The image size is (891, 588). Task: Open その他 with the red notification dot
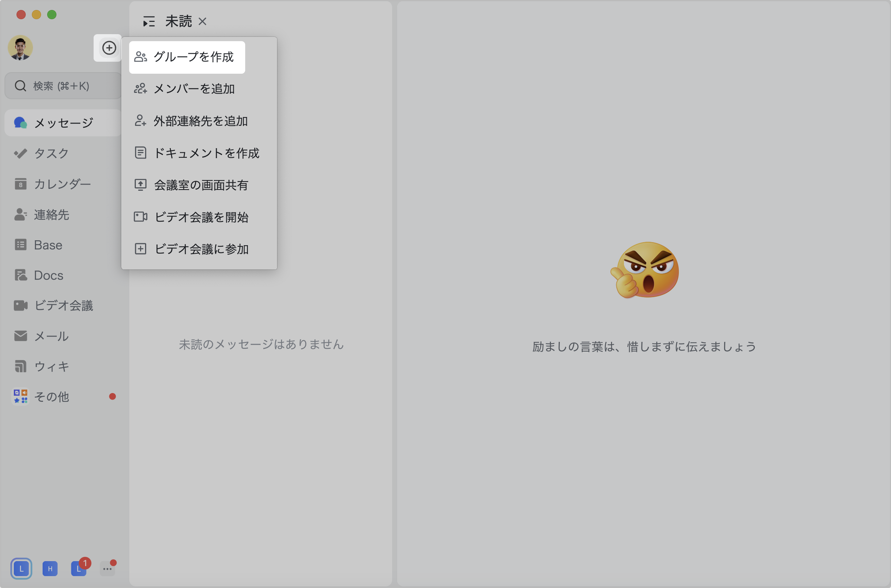[x=52, y=396]
